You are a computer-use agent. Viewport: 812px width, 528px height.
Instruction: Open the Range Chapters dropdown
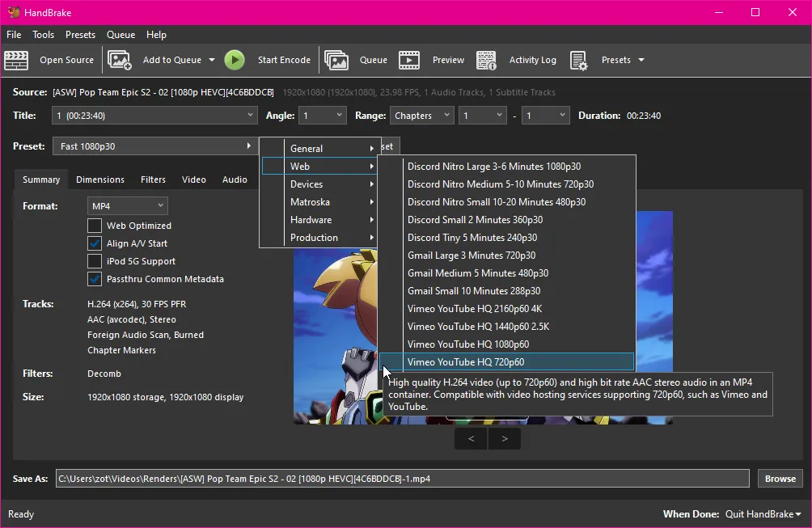[421, 115]
